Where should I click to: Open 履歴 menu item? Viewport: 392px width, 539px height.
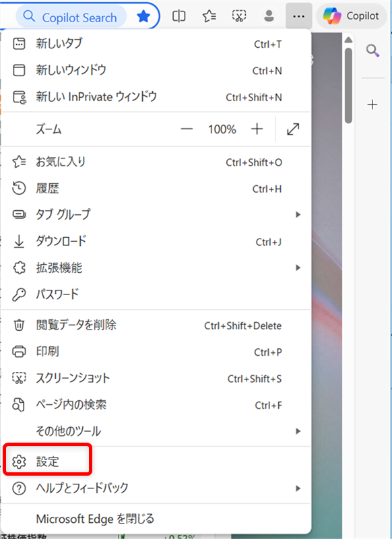pos(156,189)
